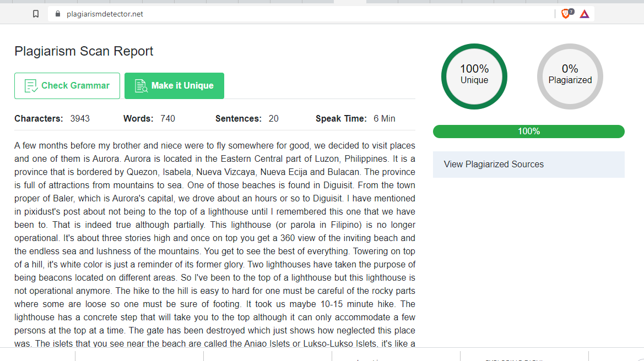Click the Words count 740
This screenshot has height=361, width=644.
pyautogui.click(x=167, y=118)
